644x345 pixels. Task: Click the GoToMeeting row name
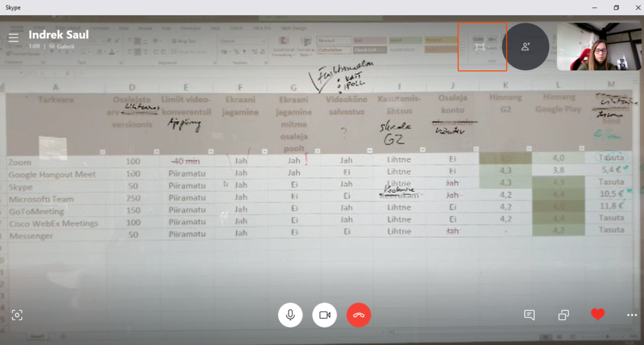[x=36, y=212]
